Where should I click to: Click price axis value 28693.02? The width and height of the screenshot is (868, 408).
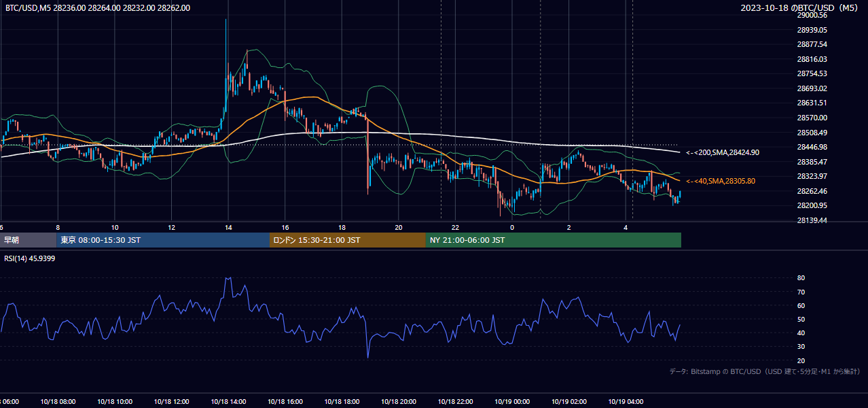pyautogui.click(x=812, y=88)
